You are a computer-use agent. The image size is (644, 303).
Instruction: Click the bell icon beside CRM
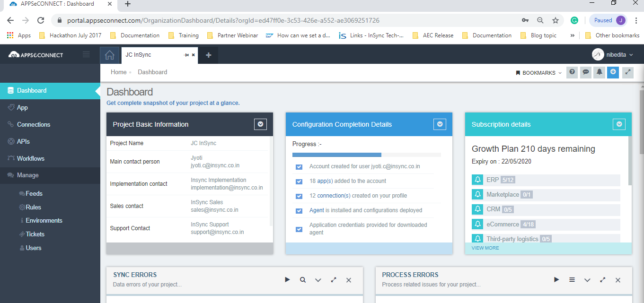(x=477, y=209)
